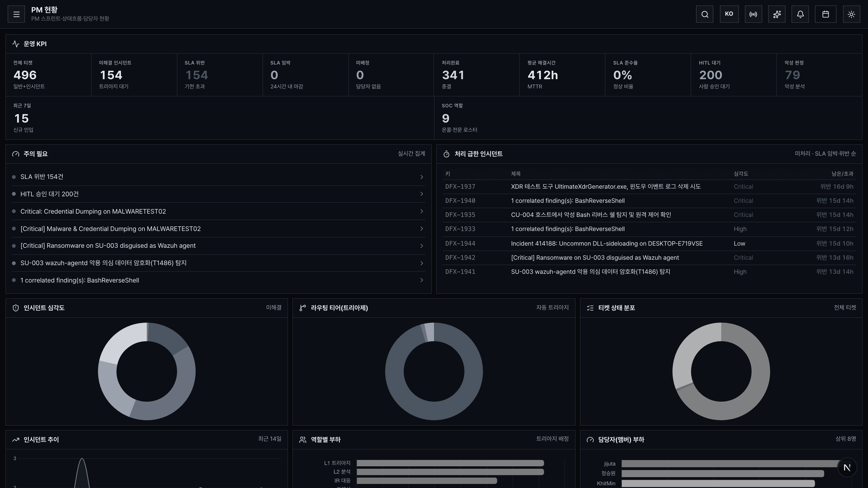
Task: Click the KhitMin member load bar
Action: pyautogui.click(x=718, y=483)
